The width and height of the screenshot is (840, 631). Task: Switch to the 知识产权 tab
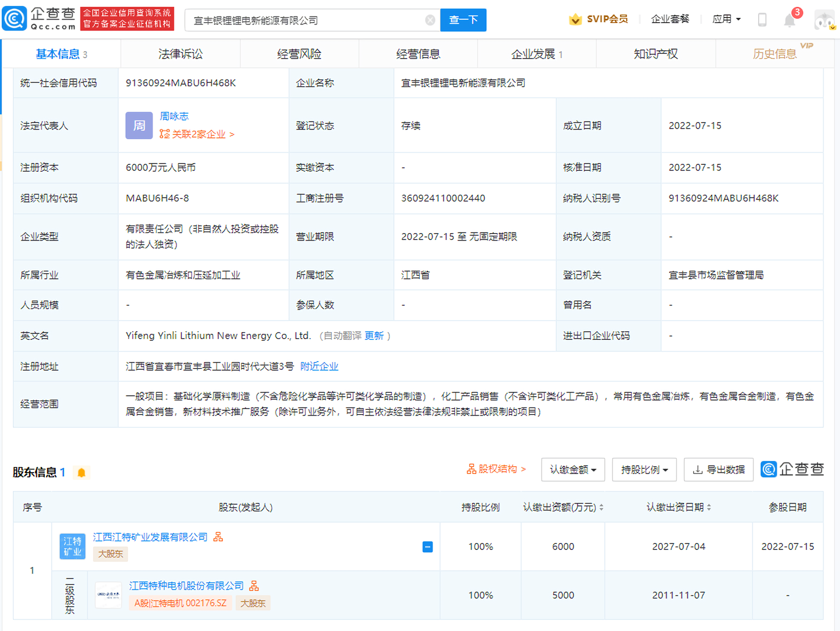point(655,54)
